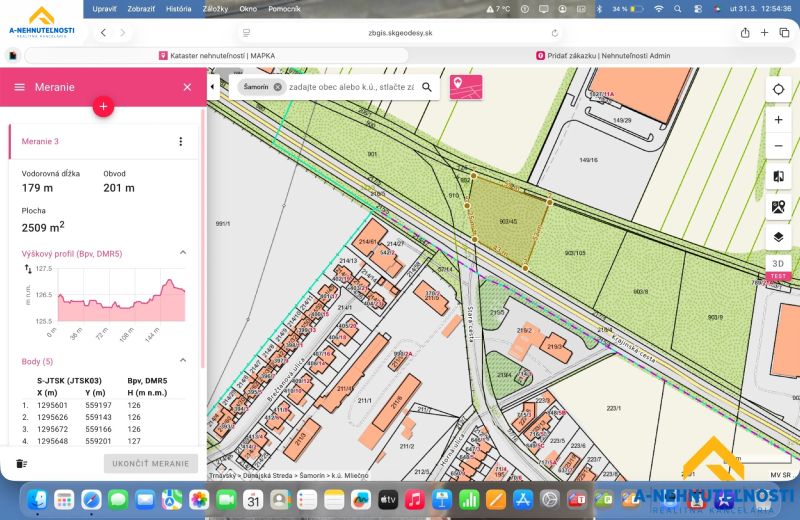This screenshot has height=520, width=800.
Task: Open Finder from the Dock
Action: (x=37, y=500)
